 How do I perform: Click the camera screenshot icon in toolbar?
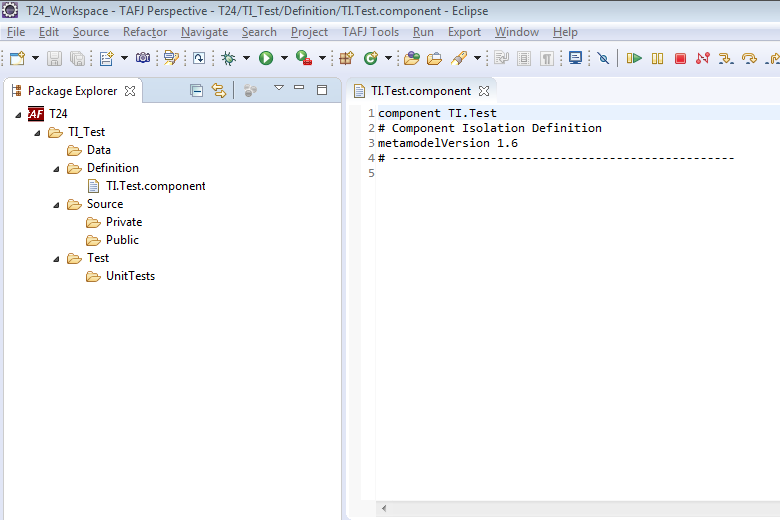(x=143, y=58)
